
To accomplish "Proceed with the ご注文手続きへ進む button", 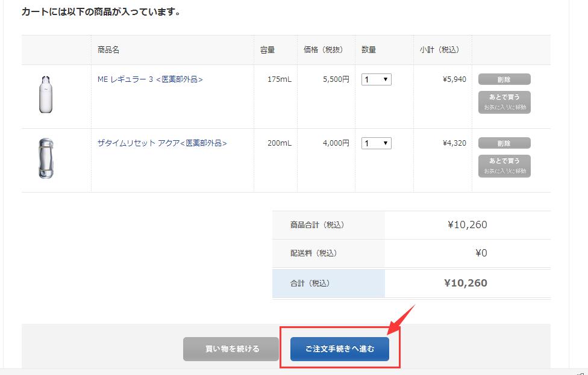I will pos(340,349).
